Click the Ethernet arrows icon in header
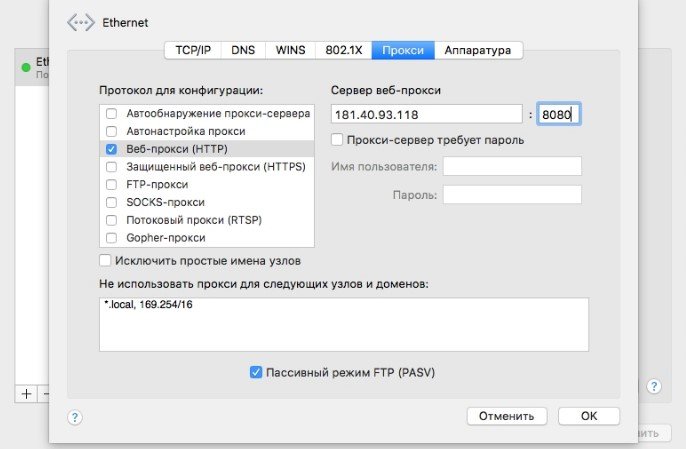686x449 pixels. pos(80,23)
